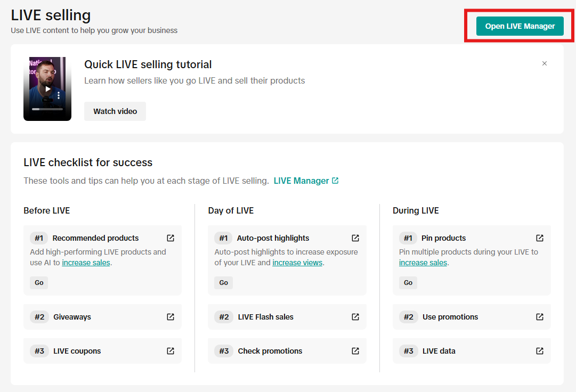Click the Open LIVE Manager button
Image resolution: width=576 pixels, height=392 pixels.
click(x=520, y=26)
